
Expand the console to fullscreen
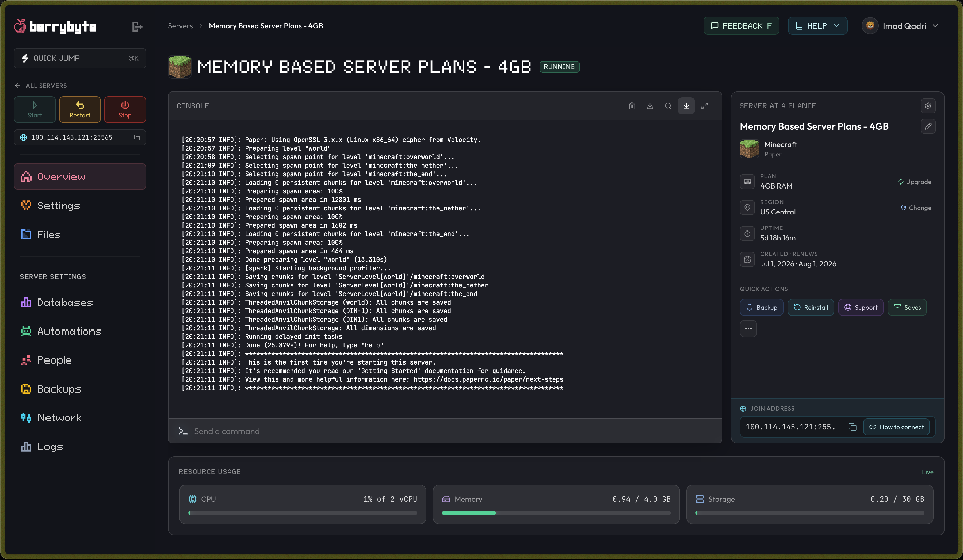point(704,106)
